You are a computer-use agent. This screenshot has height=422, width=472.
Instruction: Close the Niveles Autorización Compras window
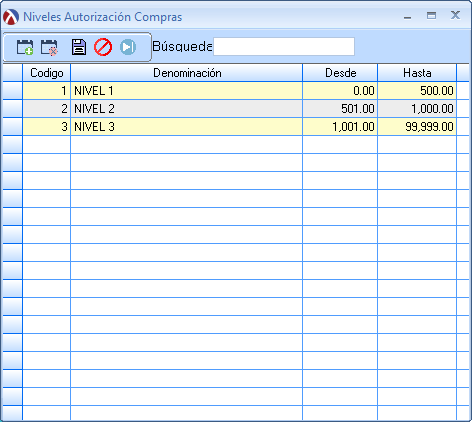(455, 15)
